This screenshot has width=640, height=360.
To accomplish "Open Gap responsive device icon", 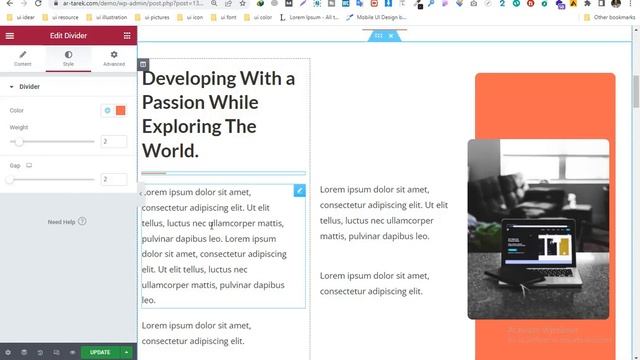I will pos(29,165).
